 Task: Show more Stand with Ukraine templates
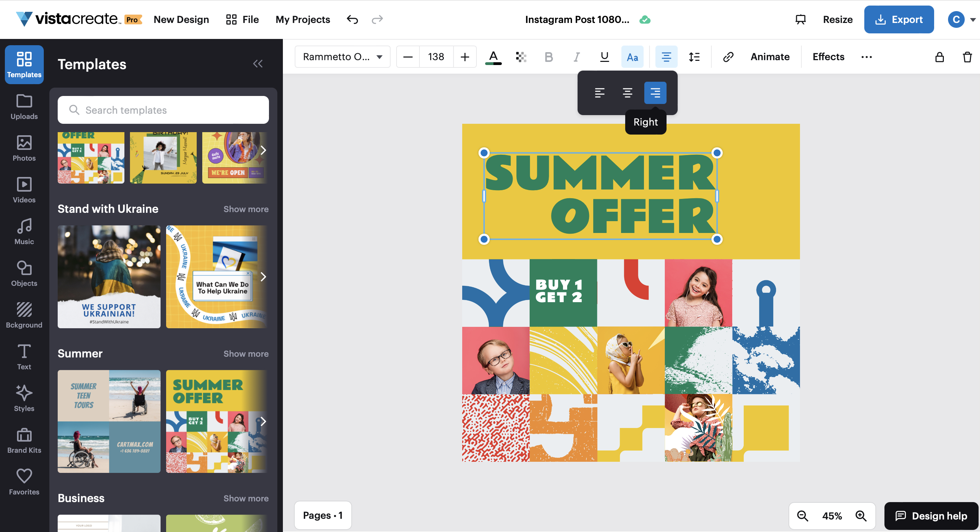tap(246, 209)
